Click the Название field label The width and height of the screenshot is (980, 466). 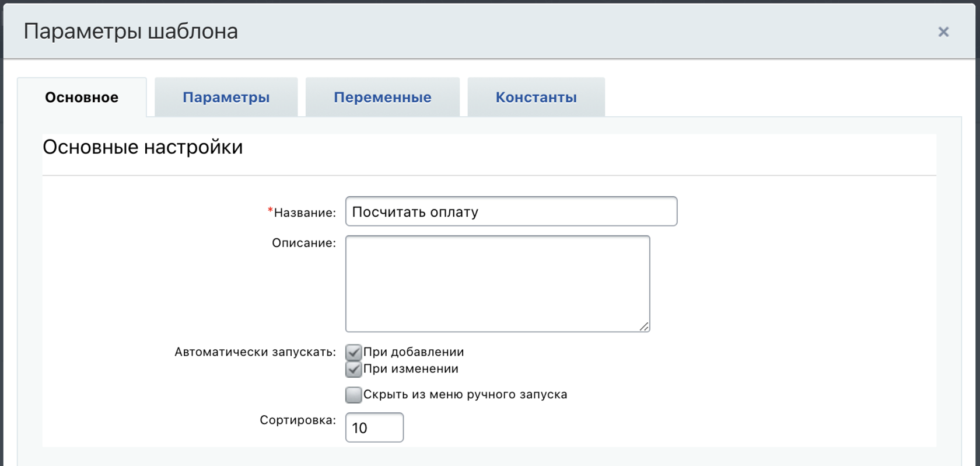pyautogui.click(x=304, y=213)
